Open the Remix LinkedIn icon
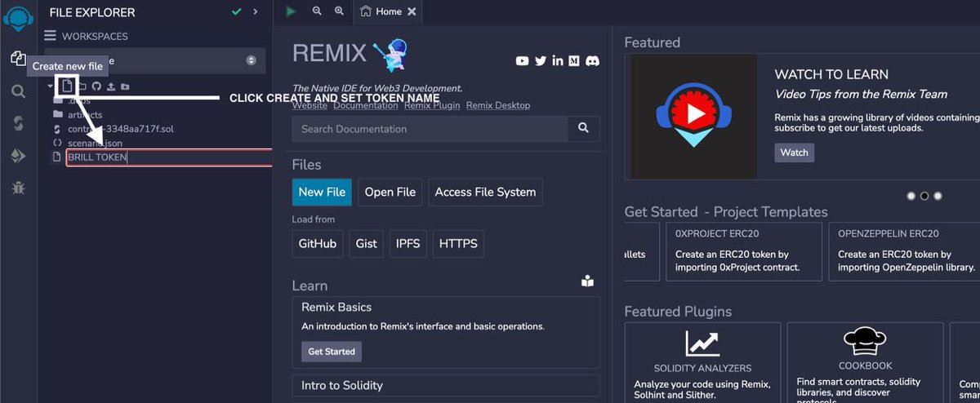980x403 pixels. click(558, 61)
